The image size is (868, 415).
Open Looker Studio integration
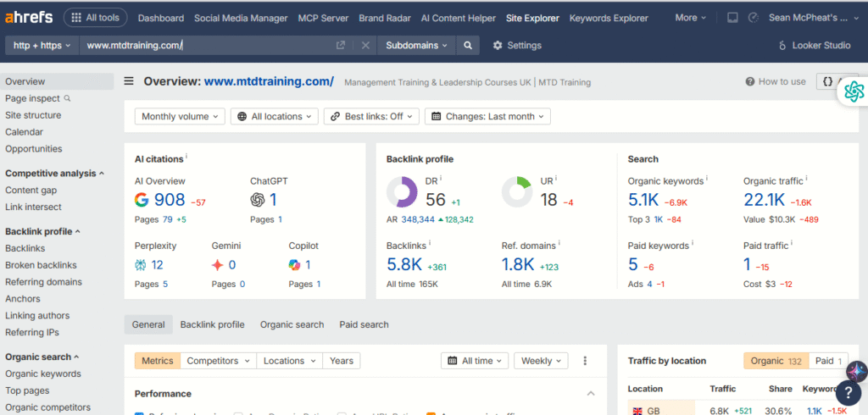point(814,46)
